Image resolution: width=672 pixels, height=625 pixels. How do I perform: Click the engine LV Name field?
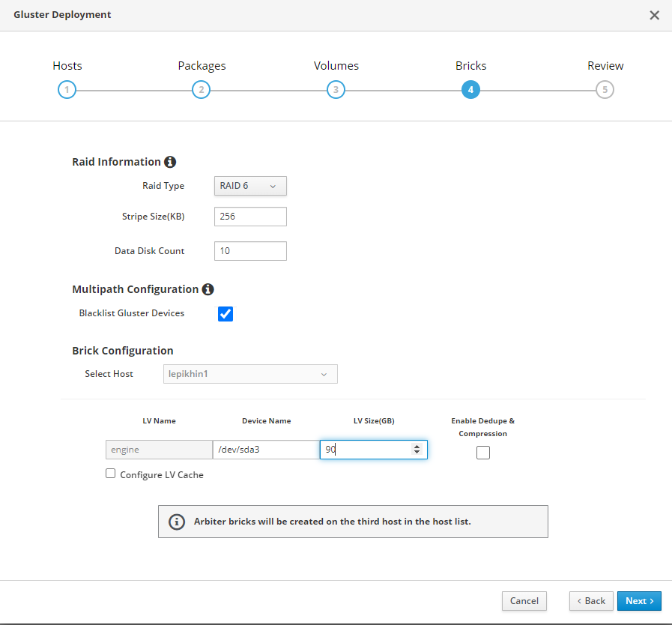tap(159, 450)
